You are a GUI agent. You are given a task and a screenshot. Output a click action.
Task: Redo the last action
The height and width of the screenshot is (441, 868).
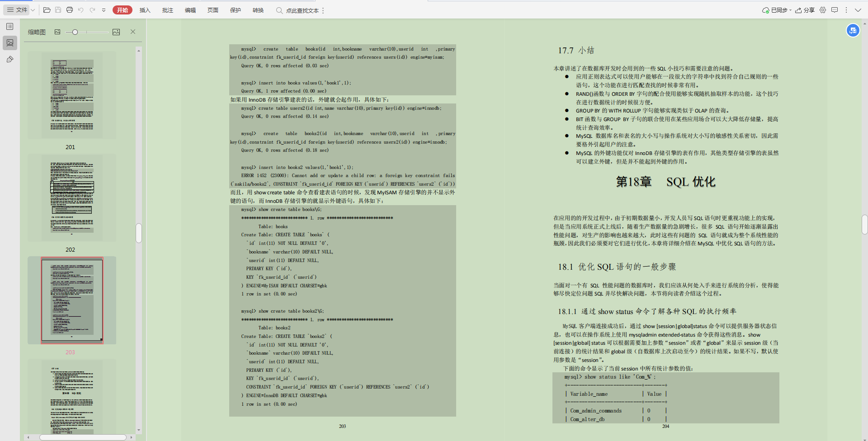[92, 10]
